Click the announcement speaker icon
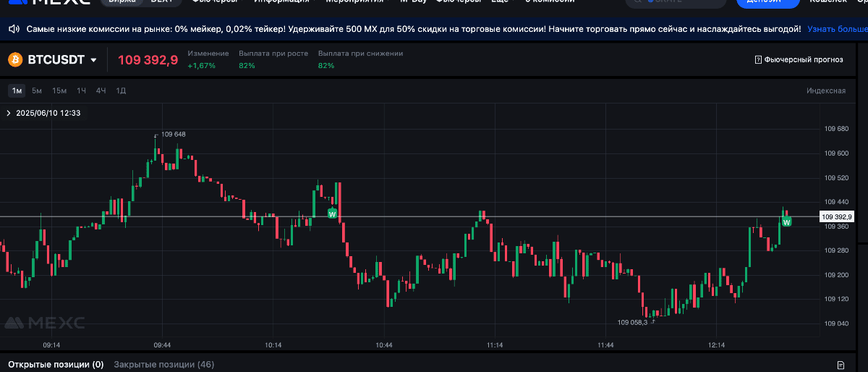The height and width of the screenshot is (372, 868). (14, 30)
